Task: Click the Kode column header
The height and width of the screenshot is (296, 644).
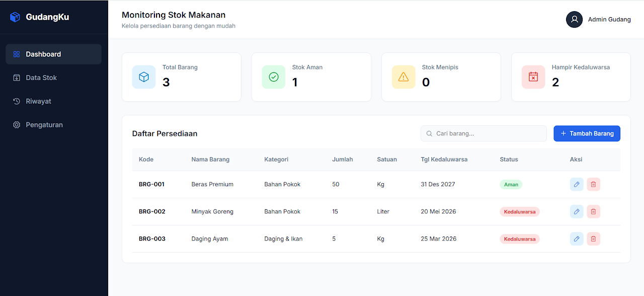Action: pyautogui.click(x=146, y=160)
